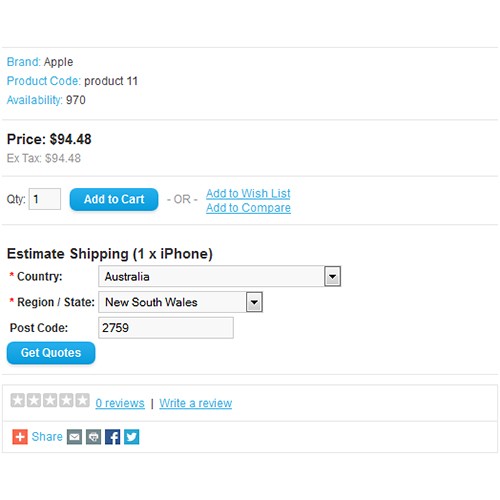Click the Add to Cart button
The width and height of the screenshot is (500, 500).
point(114,199)
